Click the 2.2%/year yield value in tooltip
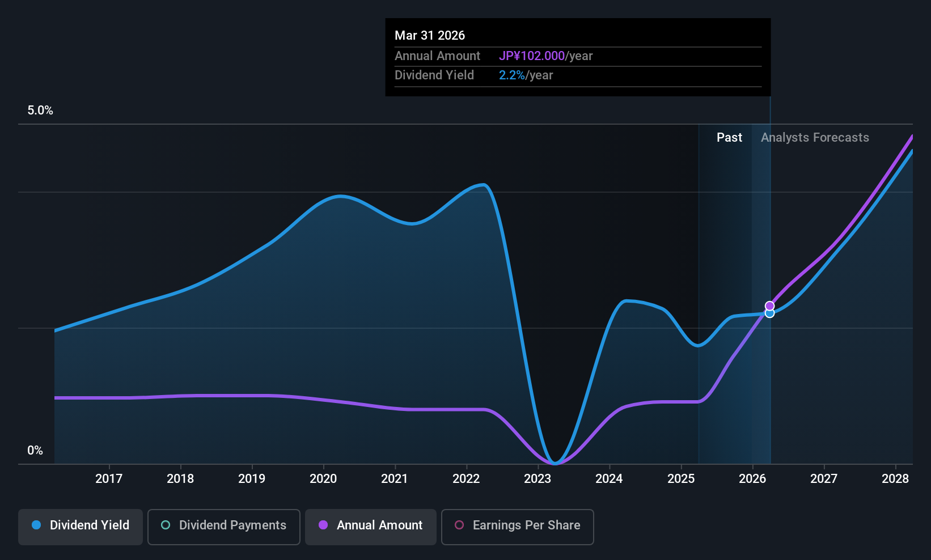This screenshot has height=560, width=931. [x=526, y=75]
